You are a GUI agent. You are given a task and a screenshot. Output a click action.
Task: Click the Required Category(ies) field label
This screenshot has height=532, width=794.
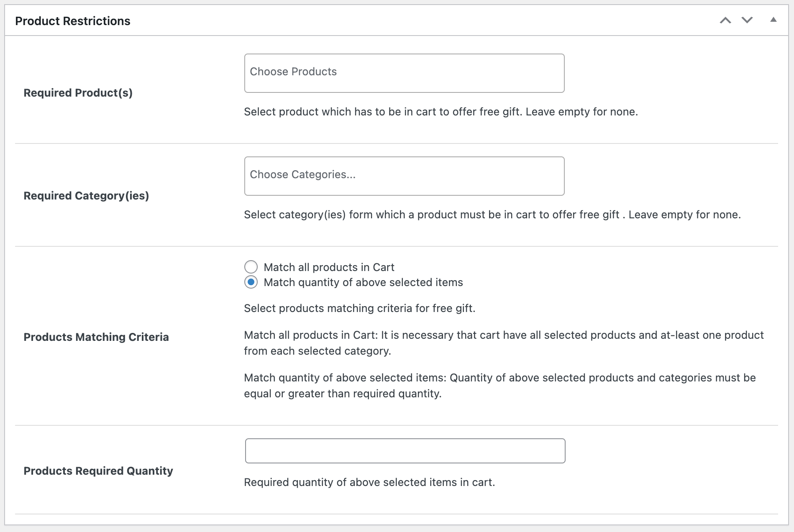(86, 196)
